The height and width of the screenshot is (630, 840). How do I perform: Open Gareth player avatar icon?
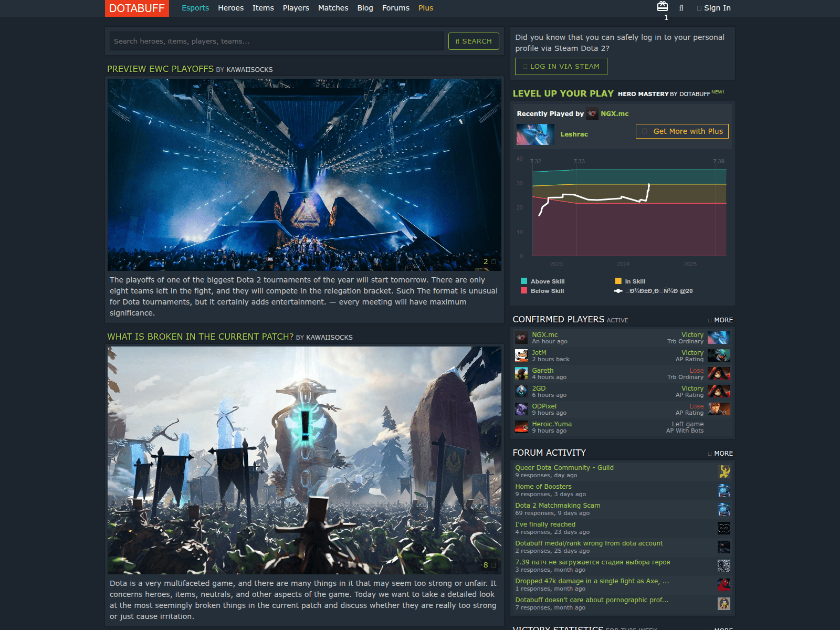coord(521,373)
